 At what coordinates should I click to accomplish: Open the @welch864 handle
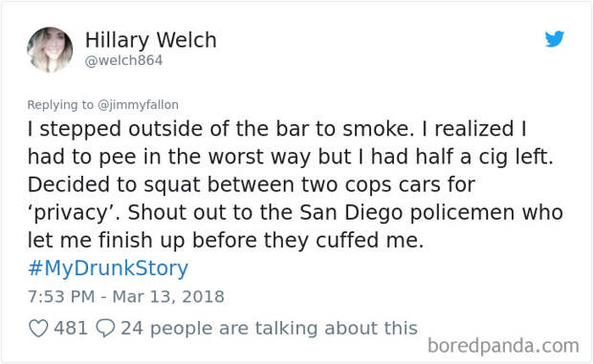(x=123, y=60)
